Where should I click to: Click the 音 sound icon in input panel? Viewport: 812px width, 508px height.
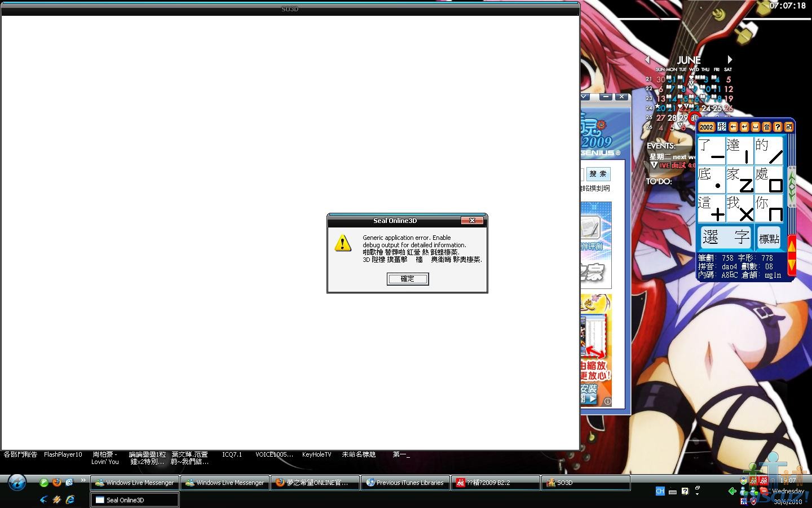pyautogui.click(x=767, y=127)
